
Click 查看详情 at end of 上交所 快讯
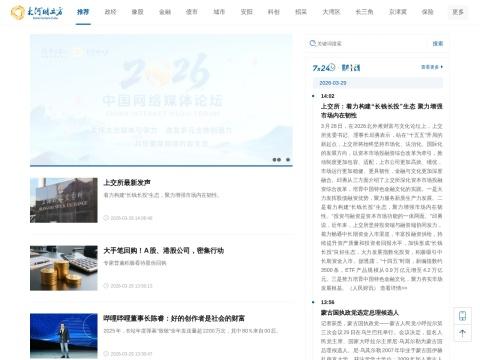click(x=394, y=288)
